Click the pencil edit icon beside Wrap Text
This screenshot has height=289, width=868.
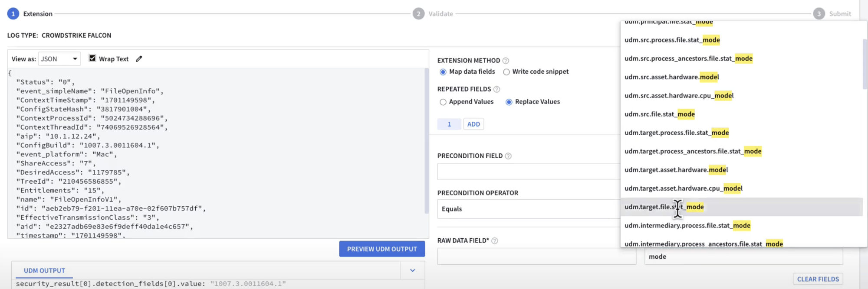click(139, 59)
